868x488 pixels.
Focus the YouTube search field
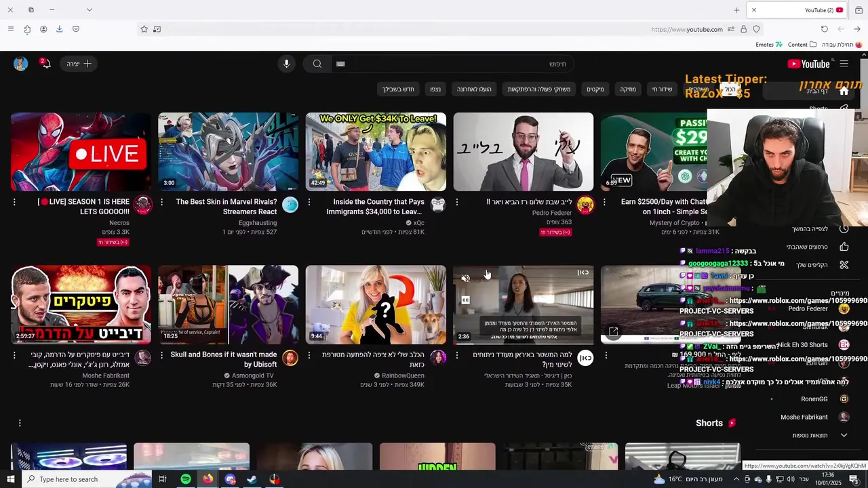(x=453, y=64)
